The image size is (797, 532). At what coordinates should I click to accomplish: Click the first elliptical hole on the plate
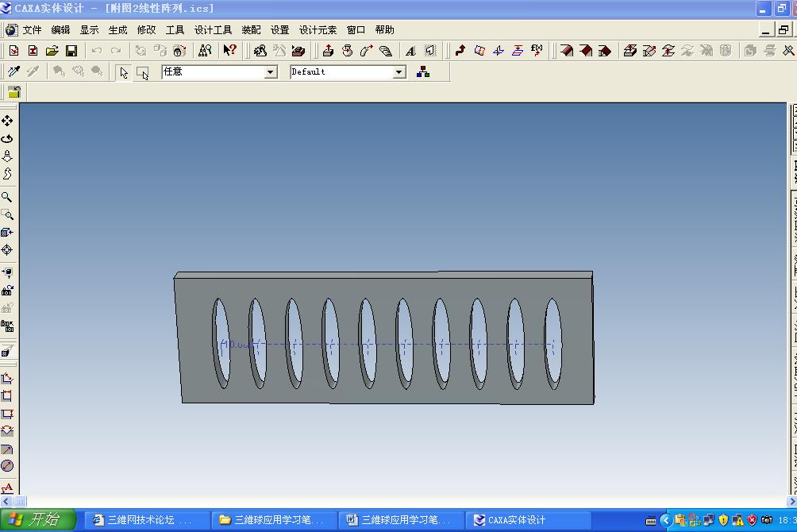coord(221,343)
